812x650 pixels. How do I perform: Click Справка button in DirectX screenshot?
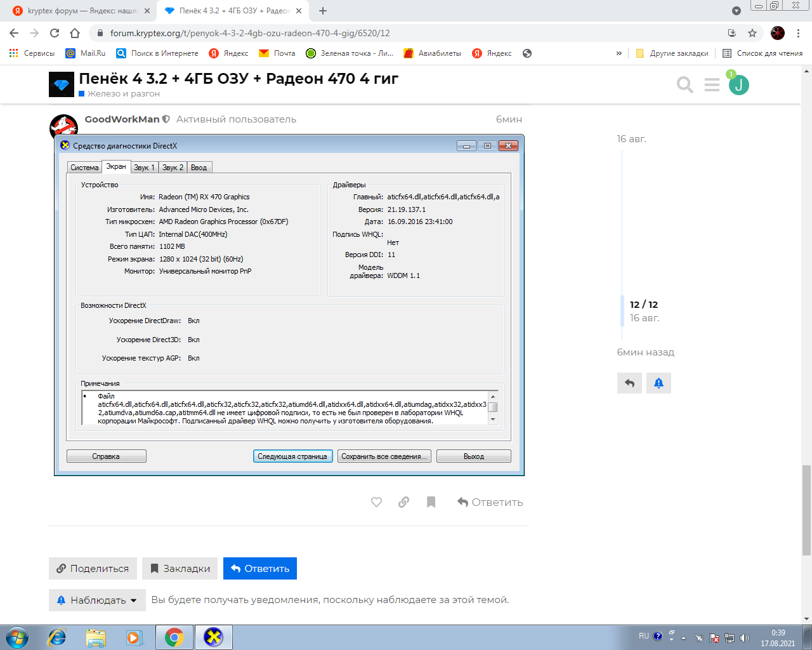point(106,456)
